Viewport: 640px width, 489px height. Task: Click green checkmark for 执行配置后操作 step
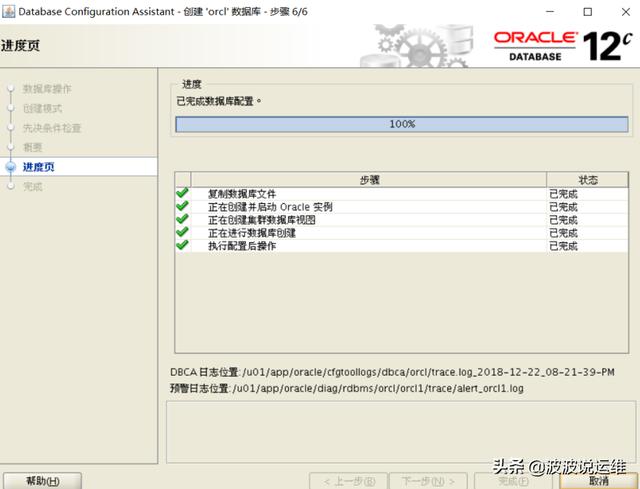click(x=182, y=245)
